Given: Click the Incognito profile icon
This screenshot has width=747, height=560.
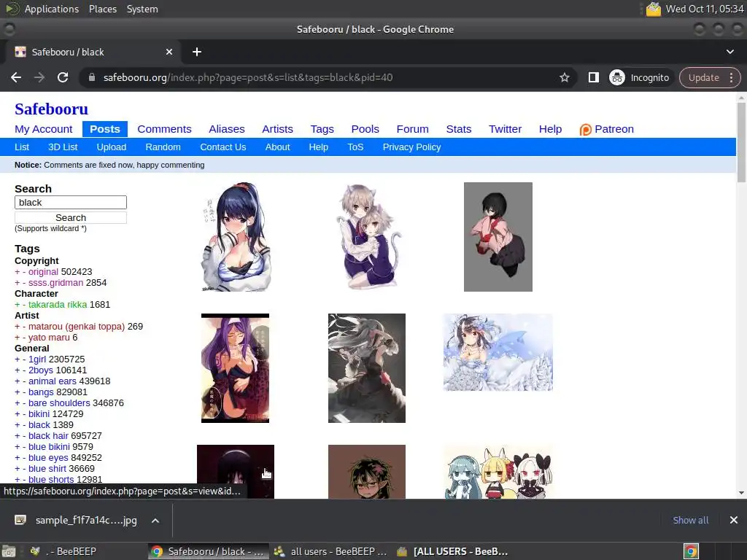Looking at the screenshot, I should click(x=617, y=77).
